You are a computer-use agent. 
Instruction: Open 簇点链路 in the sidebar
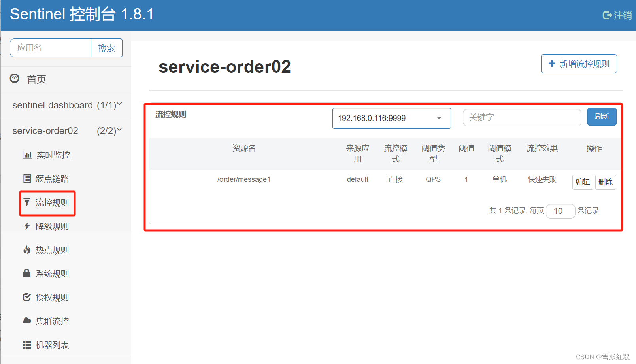[x=52, y=179]
